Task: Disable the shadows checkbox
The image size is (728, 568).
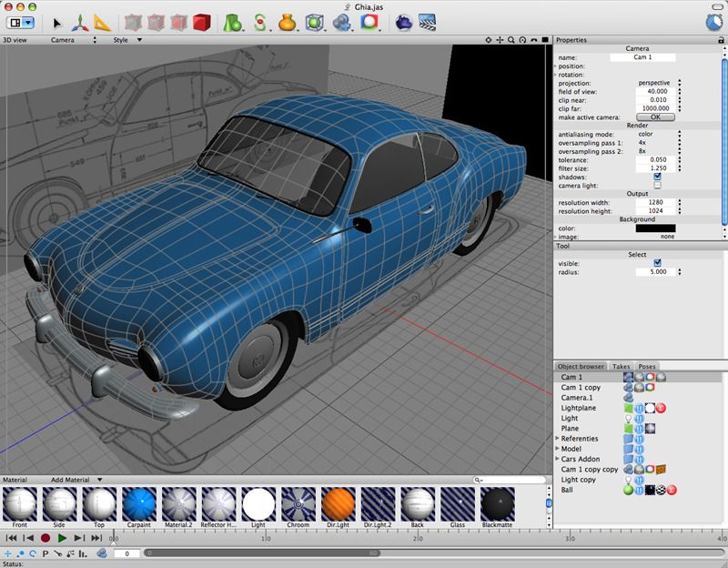Action: click(x=657, y=176)
